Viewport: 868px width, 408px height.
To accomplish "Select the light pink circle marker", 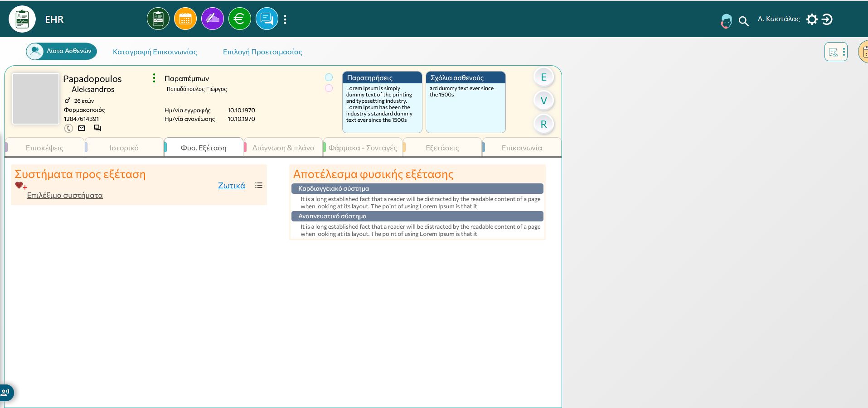I will 329,88.
